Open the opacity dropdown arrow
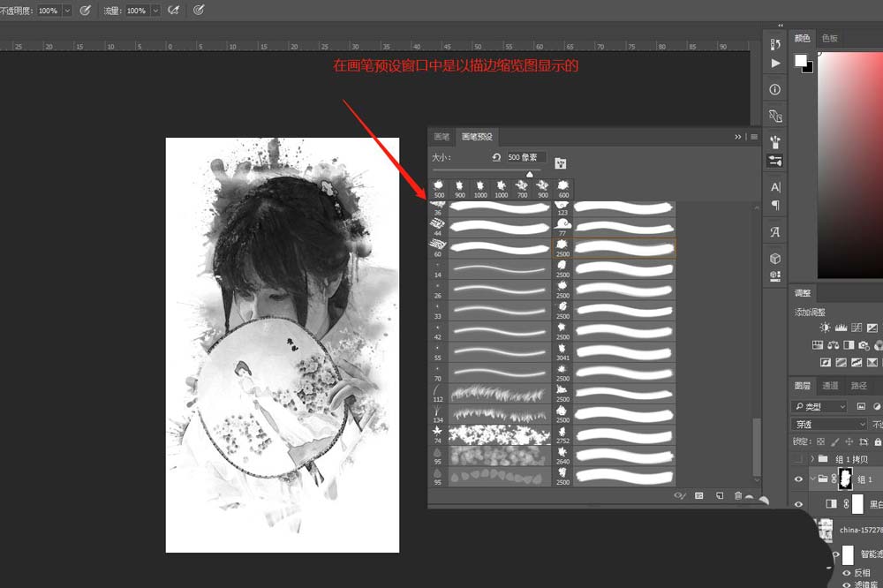883x588 pixels. click(x=68, y=11)
